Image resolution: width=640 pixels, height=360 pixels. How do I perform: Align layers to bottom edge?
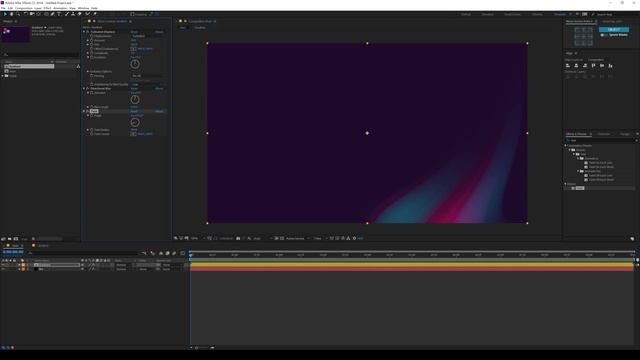[610, 66]
